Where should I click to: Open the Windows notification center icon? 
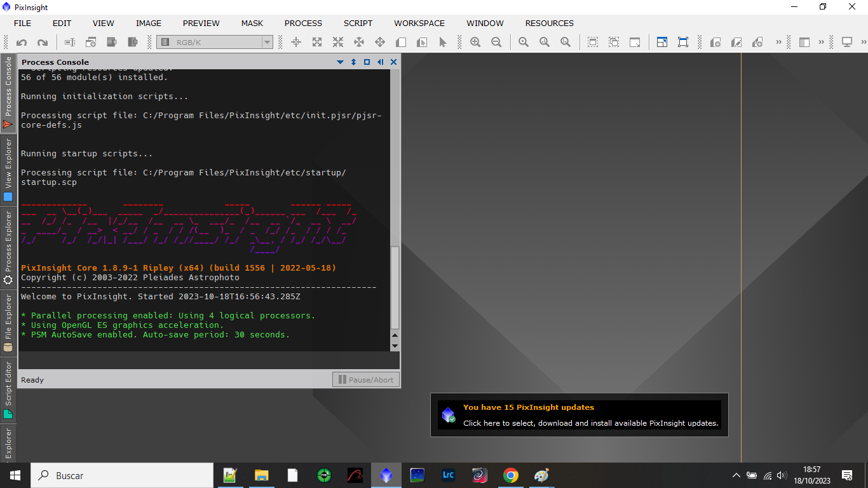click(847, 475)
